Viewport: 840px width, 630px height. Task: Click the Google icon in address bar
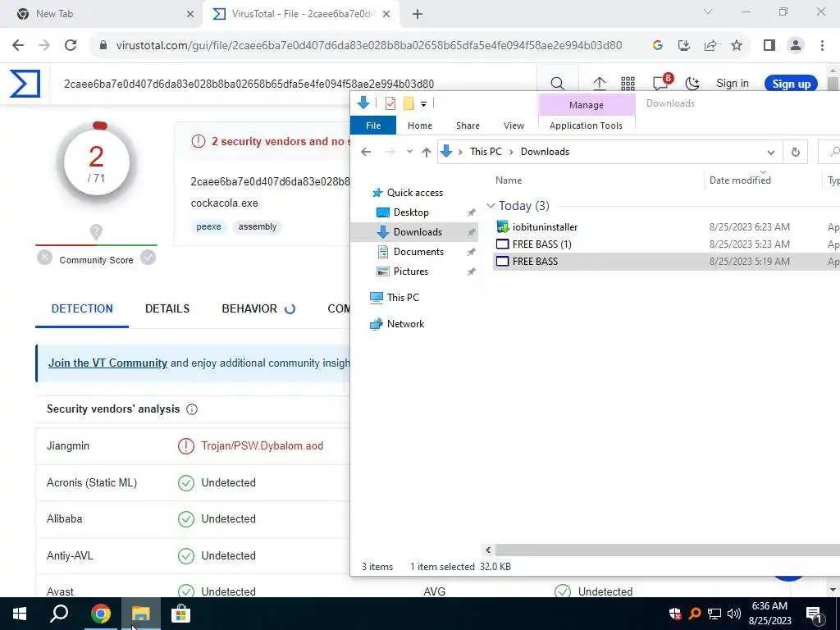click(x=658, y=45)
